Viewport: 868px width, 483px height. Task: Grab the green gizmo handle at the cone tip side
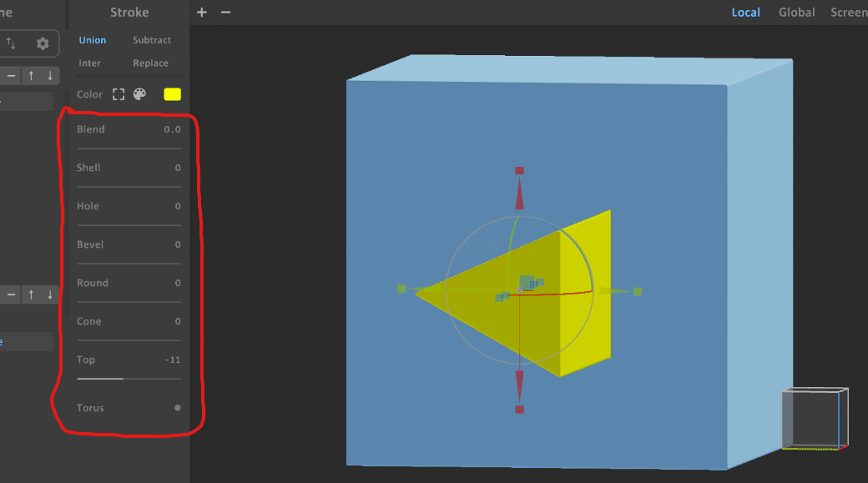click(x=401, y=289)
